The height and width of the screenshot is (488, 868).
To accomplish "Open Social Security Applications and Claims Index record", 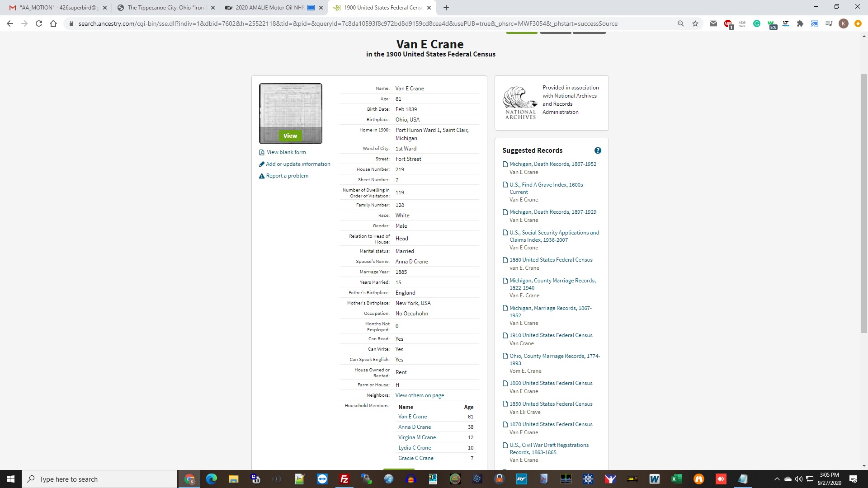I will (554, 236).
